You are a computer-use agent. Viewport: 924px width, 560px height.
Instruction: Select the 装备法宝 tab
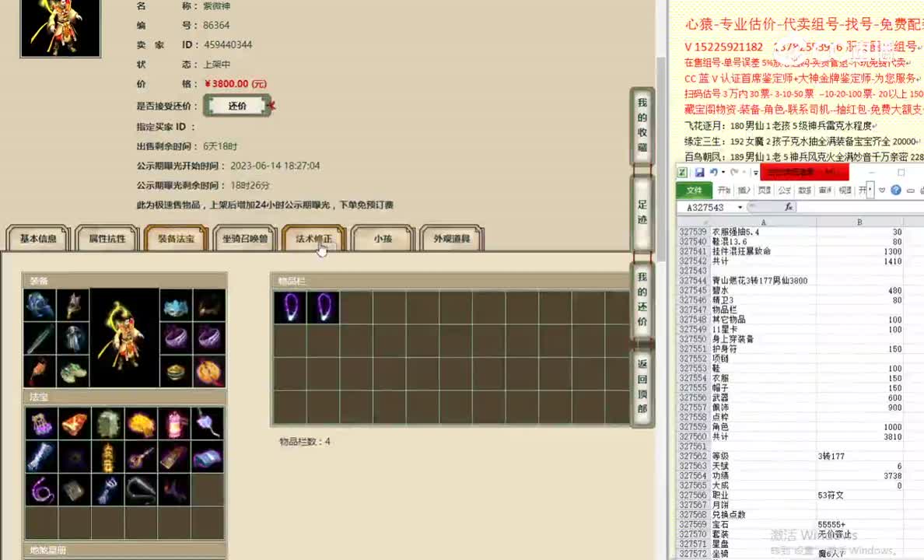click(x=177, y=238)
